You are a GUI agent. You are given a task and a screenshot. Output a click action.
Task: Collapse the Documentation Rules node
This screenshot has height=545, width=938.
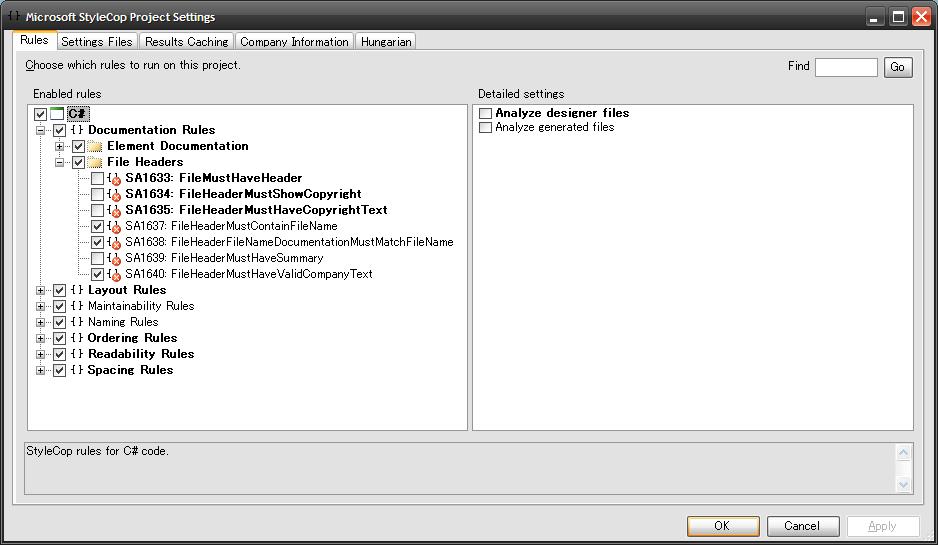pyautogui.click(x=40, y=130)
